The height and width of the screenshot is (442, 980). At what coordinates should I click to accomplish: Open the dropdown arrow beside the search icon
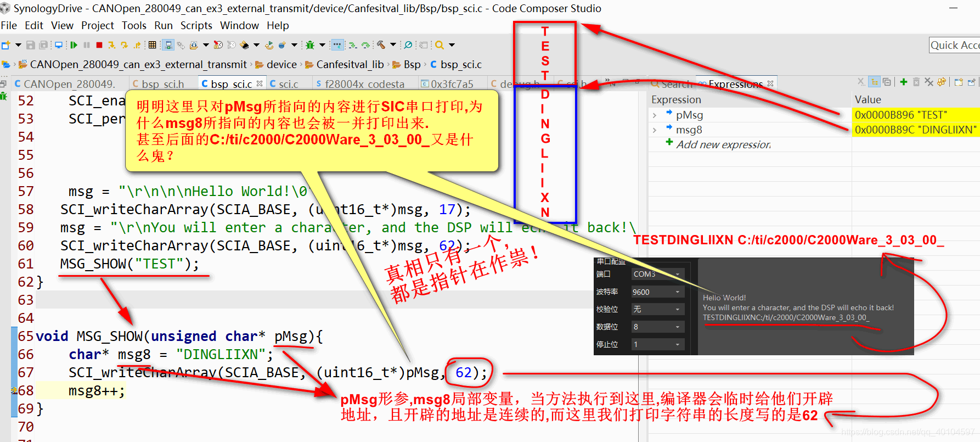point(452,45)
